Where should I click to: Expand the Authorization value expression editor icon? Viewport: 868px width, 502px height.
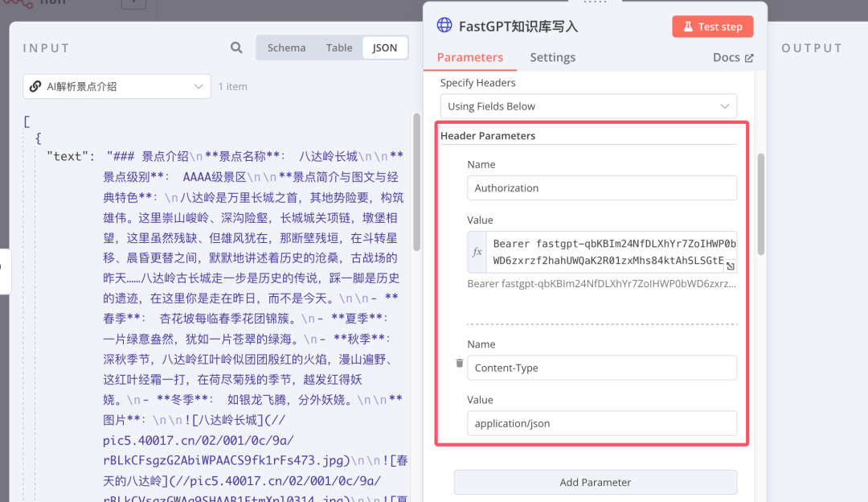pyautogui.click(x=731, y=266)
